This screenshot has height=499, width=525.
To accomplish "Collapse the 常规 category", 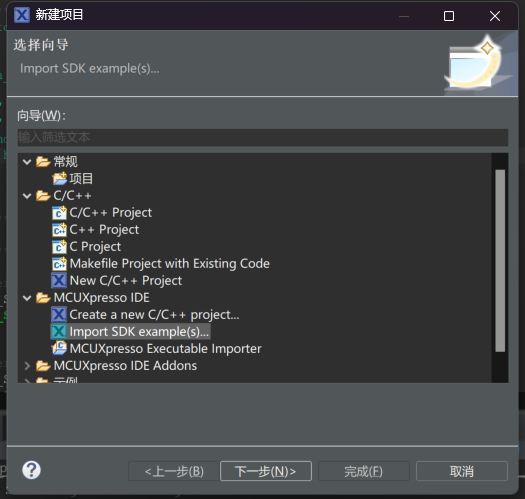I will [27, 162].
